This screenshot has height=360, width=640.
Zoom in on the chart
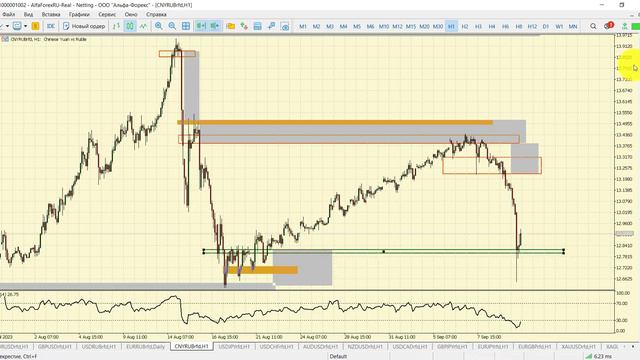click(x=158, y=26)
